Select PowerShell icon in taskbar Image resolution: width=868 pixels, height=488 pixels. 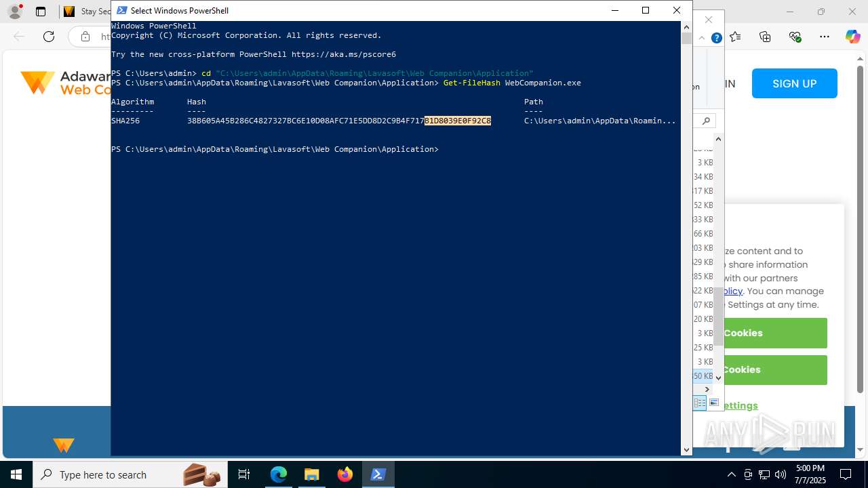[x=378, y=474]
